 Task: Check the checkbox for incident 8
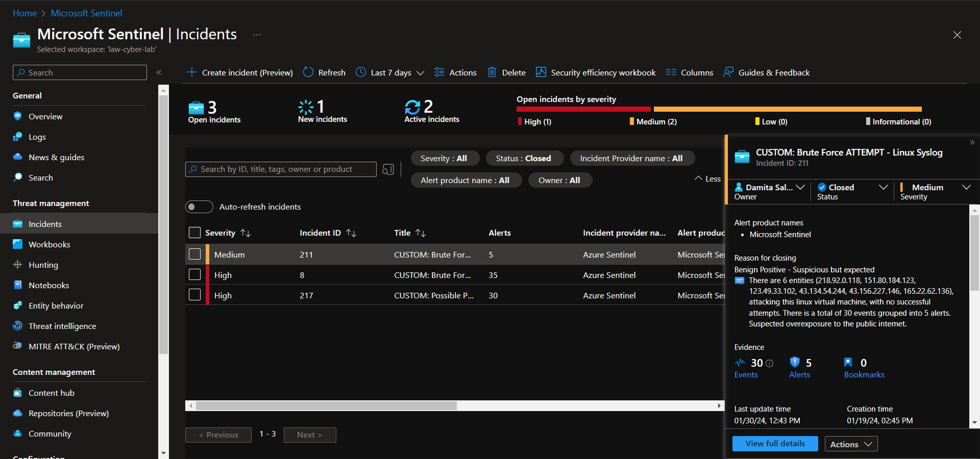(194, 274)
